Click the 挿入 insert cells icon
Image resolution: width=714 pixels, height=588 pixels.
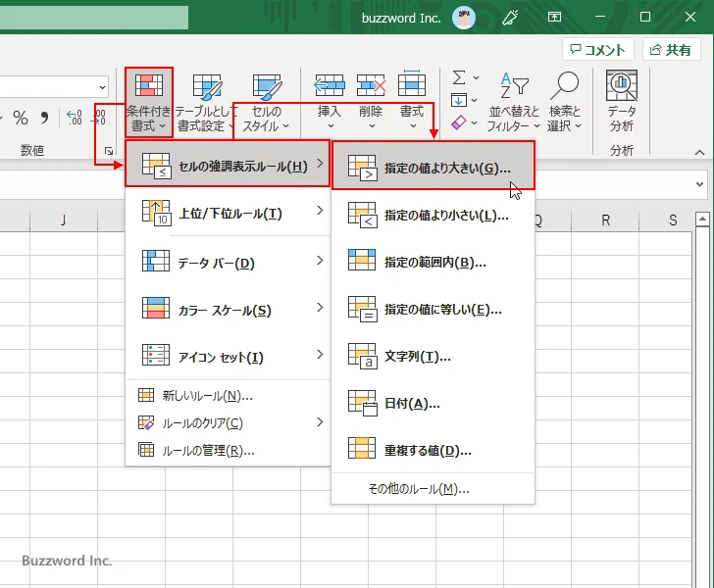click(330, 85)
